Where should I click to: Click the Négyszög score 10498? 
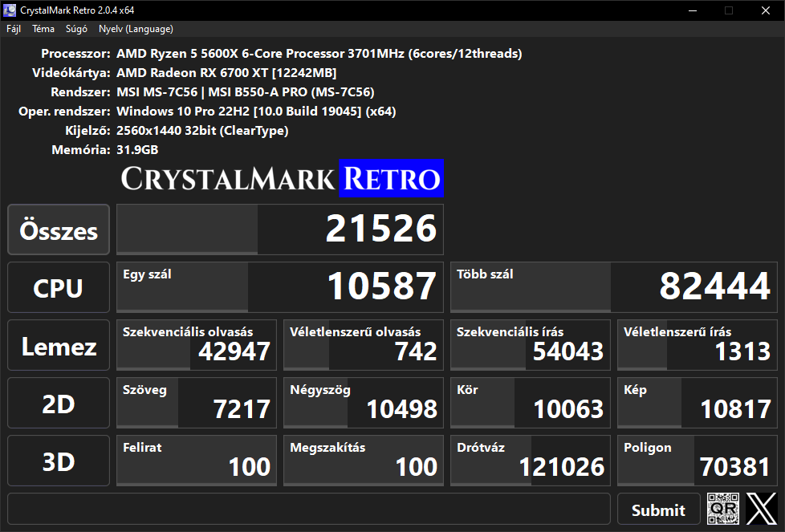click(x=364, y=404)
